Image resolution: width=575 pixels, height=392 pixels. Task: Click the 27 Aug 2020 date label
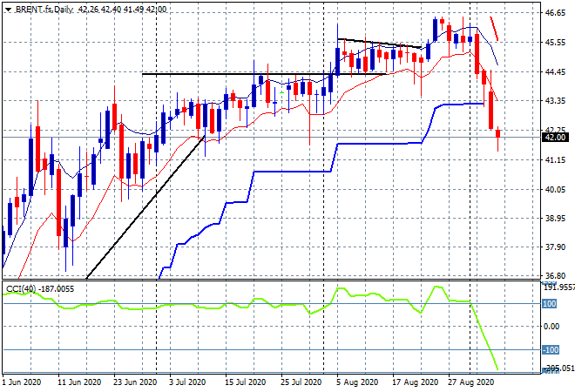470,382
